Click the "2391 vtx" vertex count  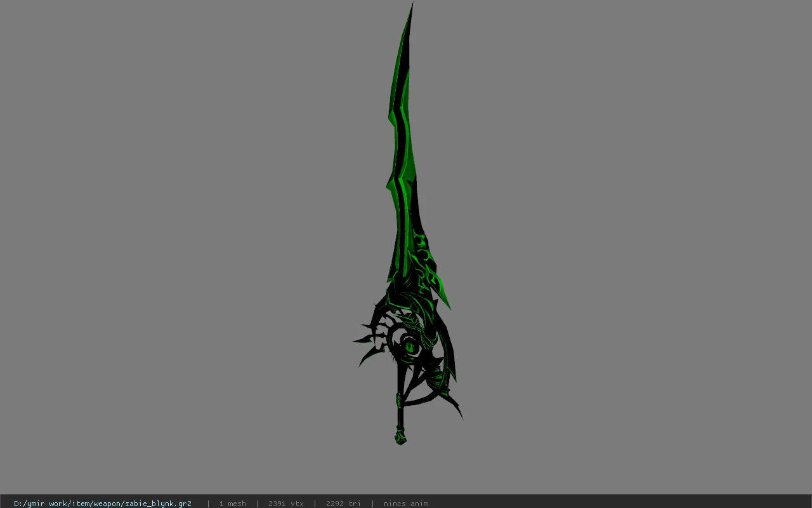point(286,504)
